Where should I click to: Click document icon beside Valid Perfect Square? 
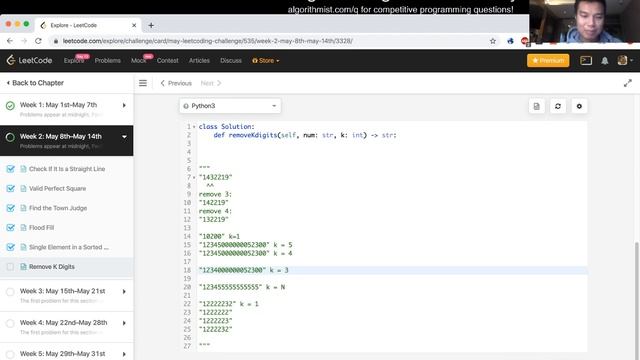pyautogui.click(x=23, y=189)
